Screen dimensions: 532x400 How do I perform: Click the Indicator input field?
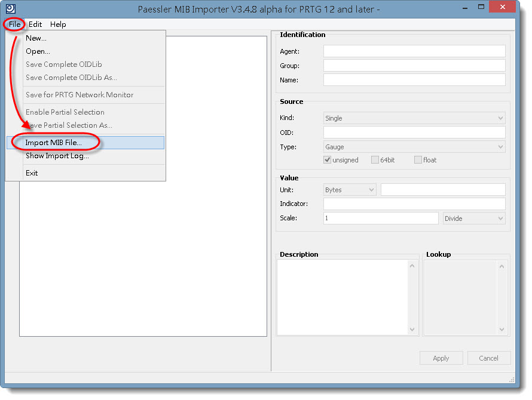coord(414,204)
